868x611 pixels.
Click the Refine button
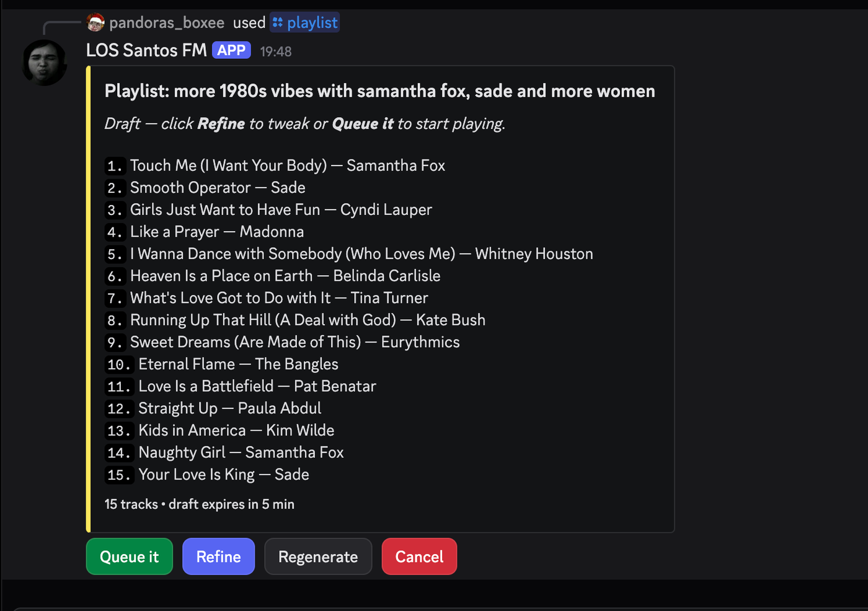(x=218, y=556)
